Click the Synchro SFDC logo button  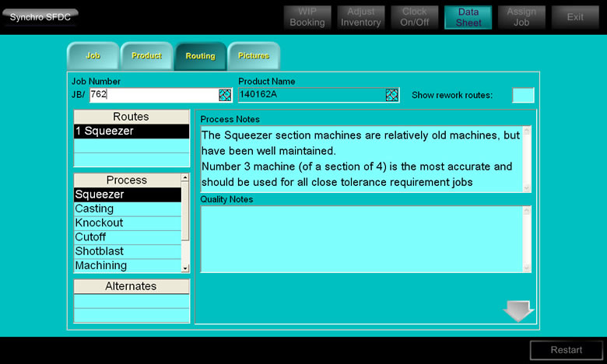click(40, 17)
